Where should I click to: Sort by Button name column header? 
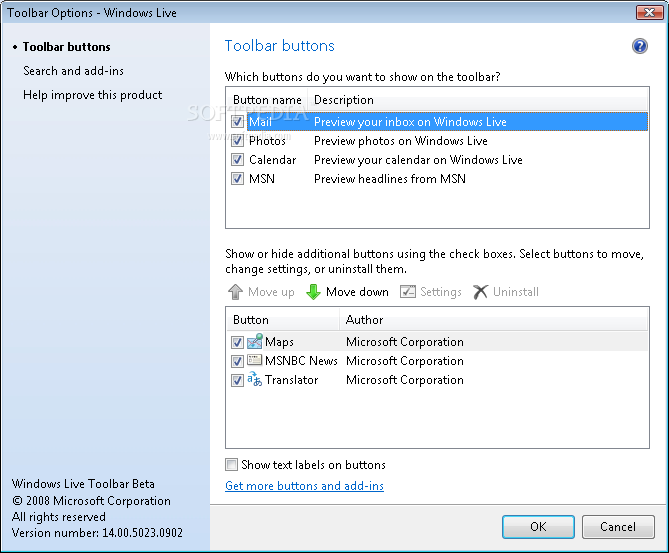(x=267, y=100)
